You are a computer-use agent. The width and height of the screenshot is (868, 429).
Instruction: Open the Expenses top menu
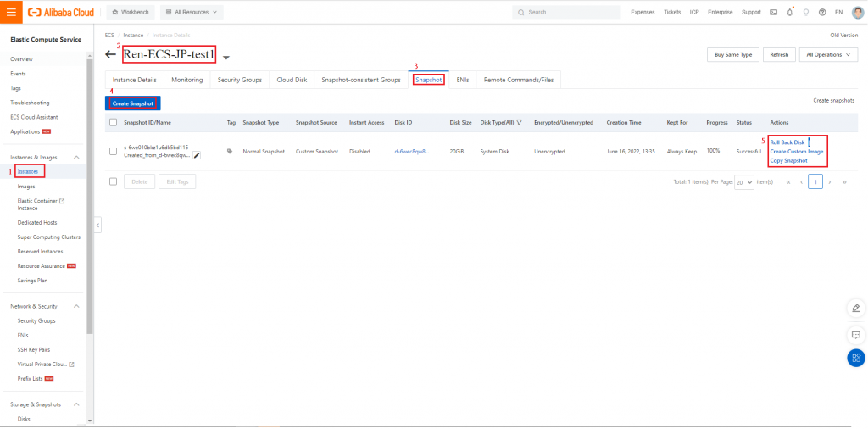(x=643, y=12)
